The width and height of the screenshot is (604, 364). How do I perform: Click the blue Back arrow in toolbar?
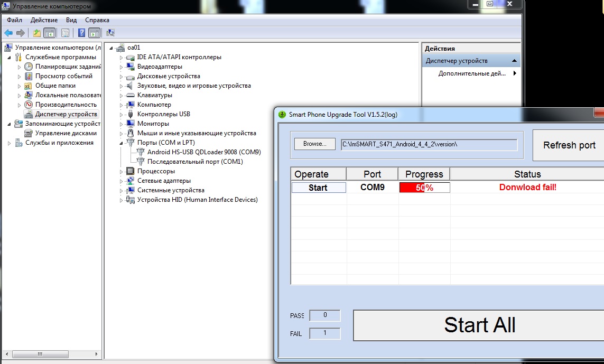[x=8, y=33]
